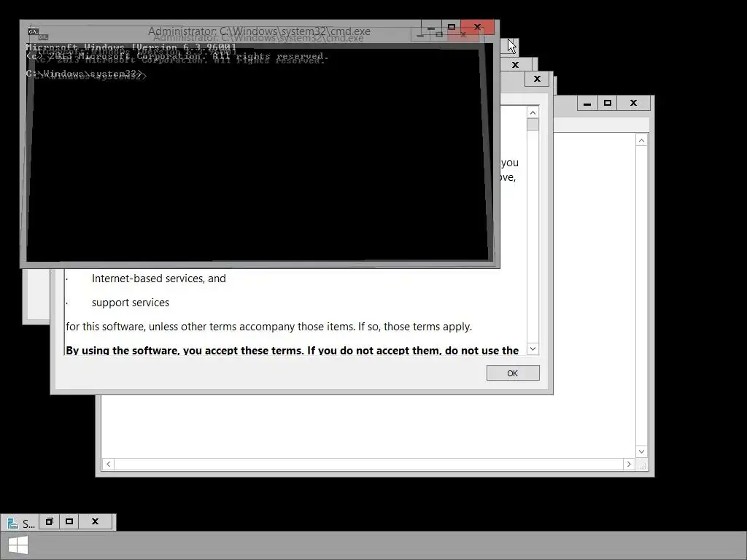Image resolution: width=747 pixels, height=560 pixels.
Task: Click OK in the license terms dialog
Action: [x=513, y=373]
